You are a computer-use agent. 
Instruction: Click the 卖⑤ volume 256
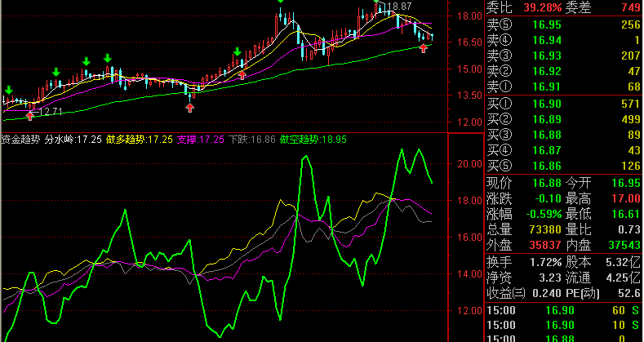631,24
